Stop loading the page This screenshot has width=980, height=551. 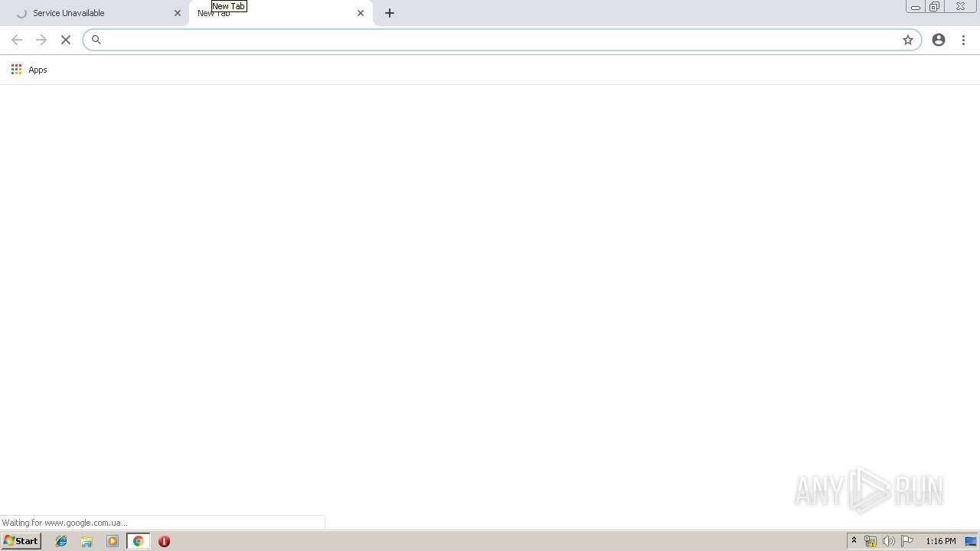coord(66,40)
